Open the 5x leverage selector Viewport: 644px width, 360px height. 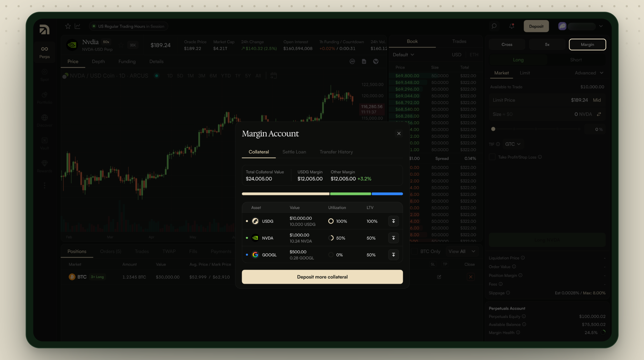click(x=547, y=44)
